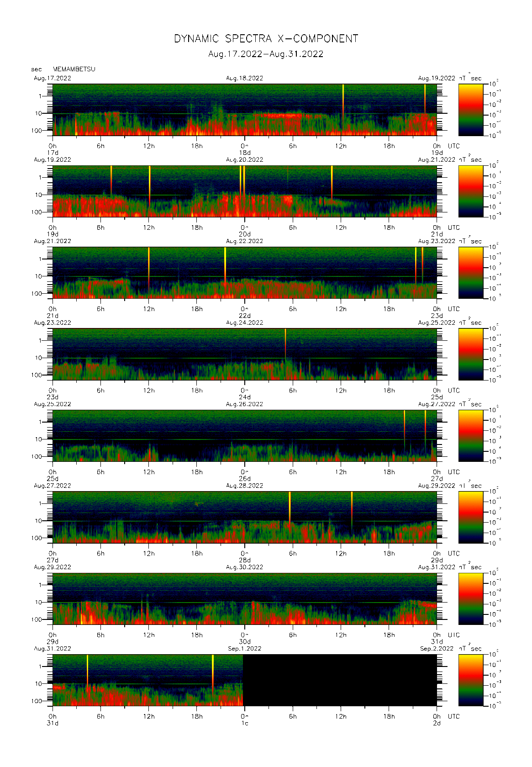This screenshot has width=532, height=767.
Task: Click the 22d day label
Action: (245, 316)
